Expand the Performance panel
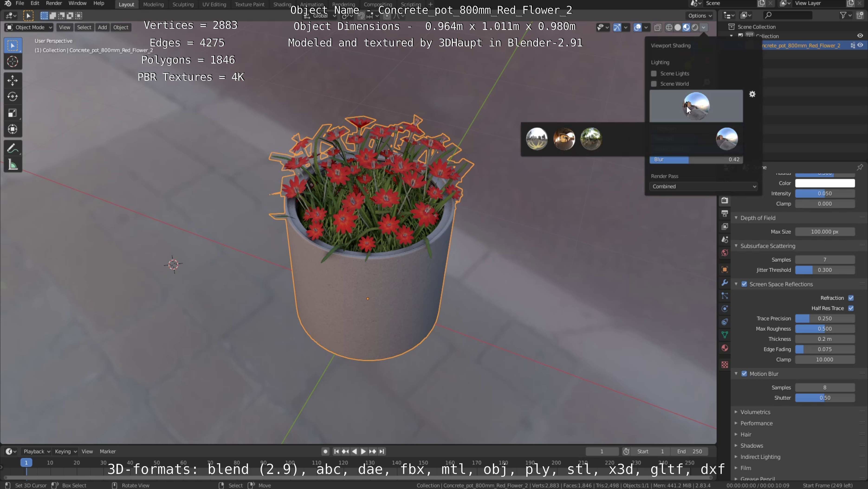Screen dimensions: 868x489 pyautogui.click(x=756, y=423)
